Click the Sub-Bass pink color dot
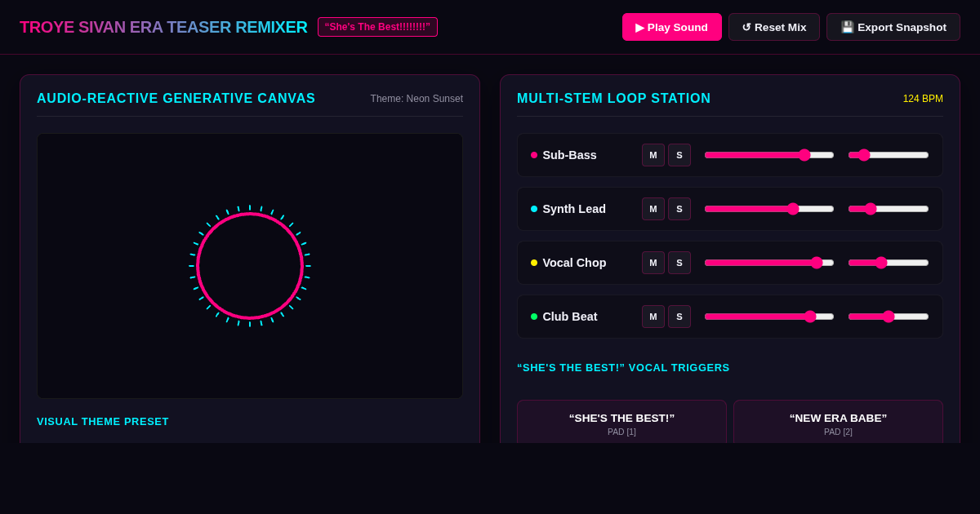This screenshot has height=514, width=980. tap(534, 155)
